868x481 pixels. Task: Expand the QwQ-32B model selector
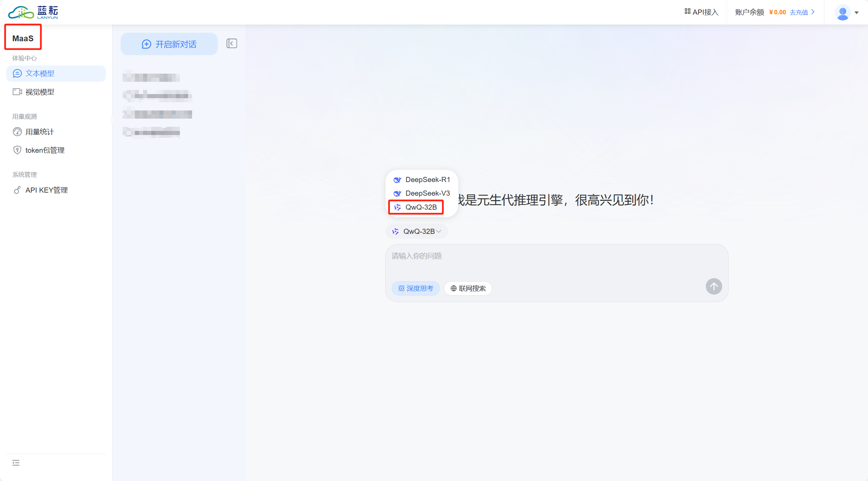coord(417,231)
